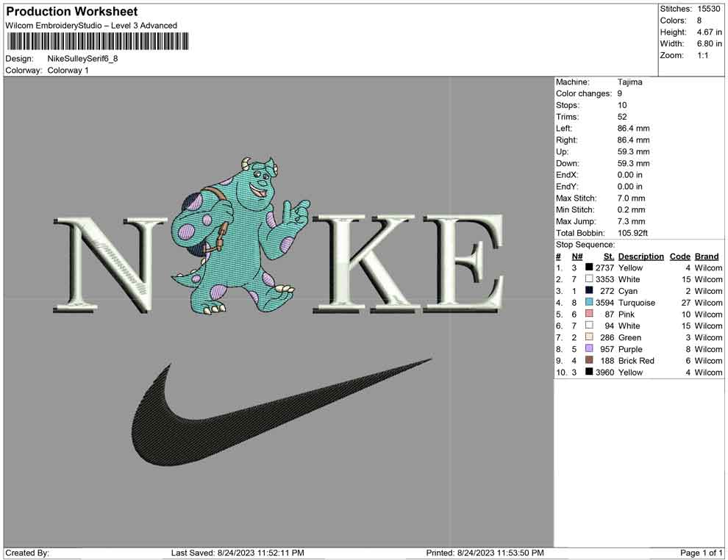
Task: Click the black swatch beside 3960 Yellow
Action: coord(589,372)
